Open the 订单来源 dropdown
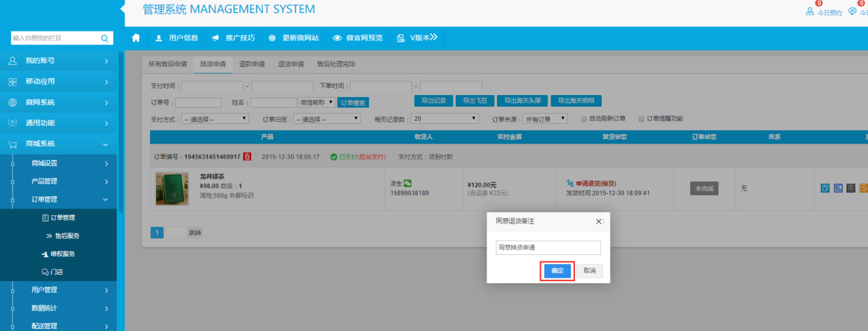The height and width of the screenshot is (331, 868). point(546,118)
